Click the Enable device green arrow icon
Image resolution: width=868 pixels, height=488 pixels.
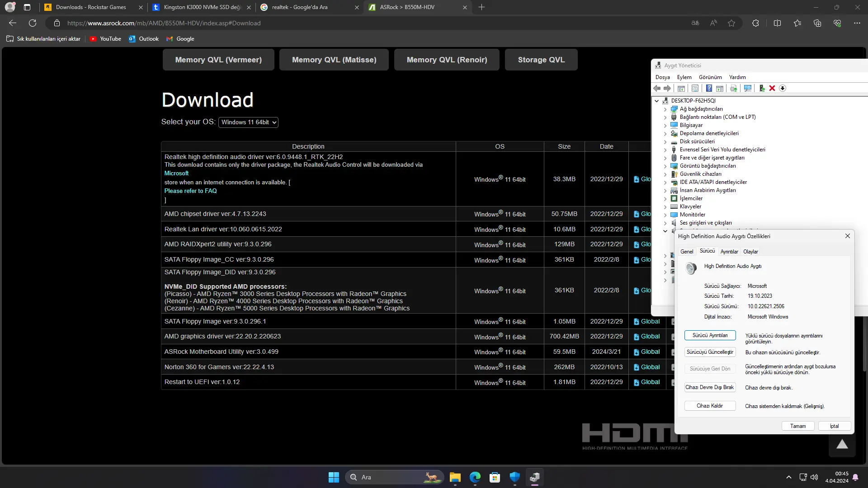[762, 89]
